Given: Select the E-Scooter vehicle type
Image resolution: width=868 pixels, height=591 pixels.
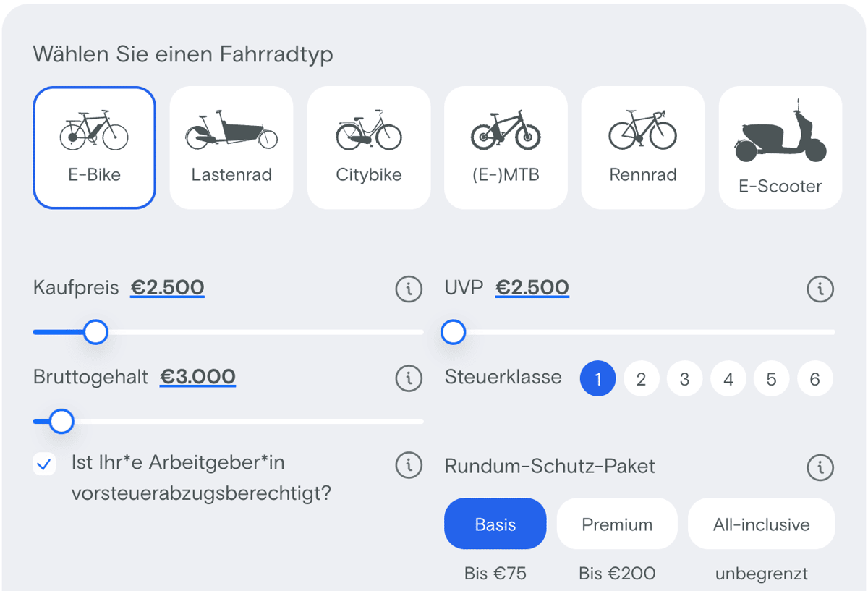Looking at the screenshot, I should 780,148.
